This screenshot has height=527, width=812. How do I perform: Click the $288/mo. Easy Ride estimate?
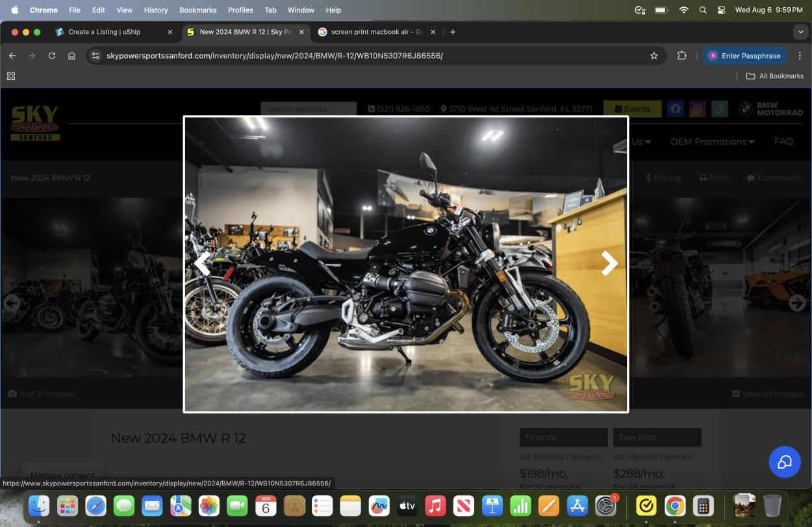(x=639, y=473)
